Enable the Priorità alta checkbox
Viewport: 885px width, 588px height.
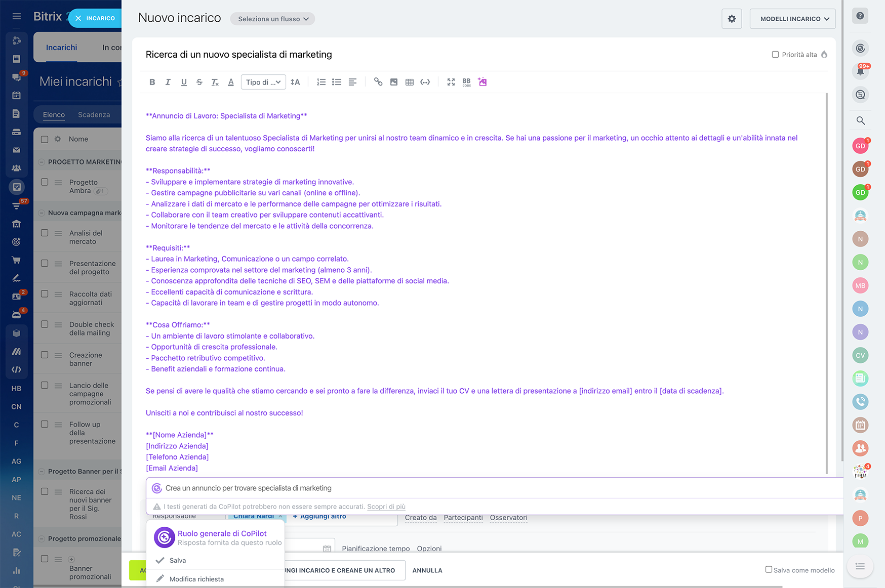775,55
